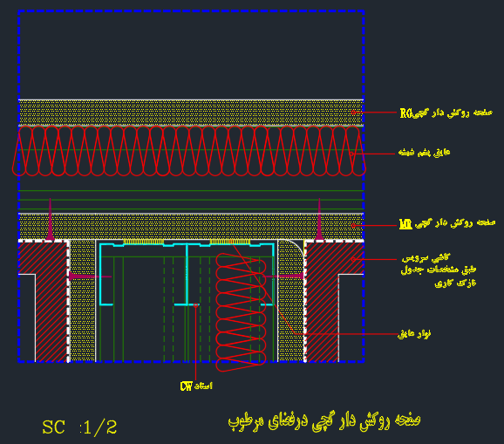Select the CW stud label text
The width and height of the screenshot is (504, 444).
tap(196, 386)
